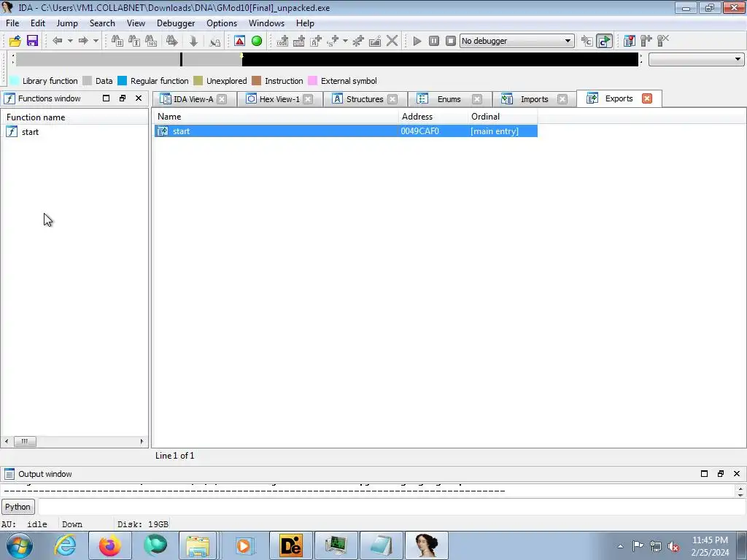Stop the process with the stop icon
Viewport: 747px width, 560px height.
[451, 41]
